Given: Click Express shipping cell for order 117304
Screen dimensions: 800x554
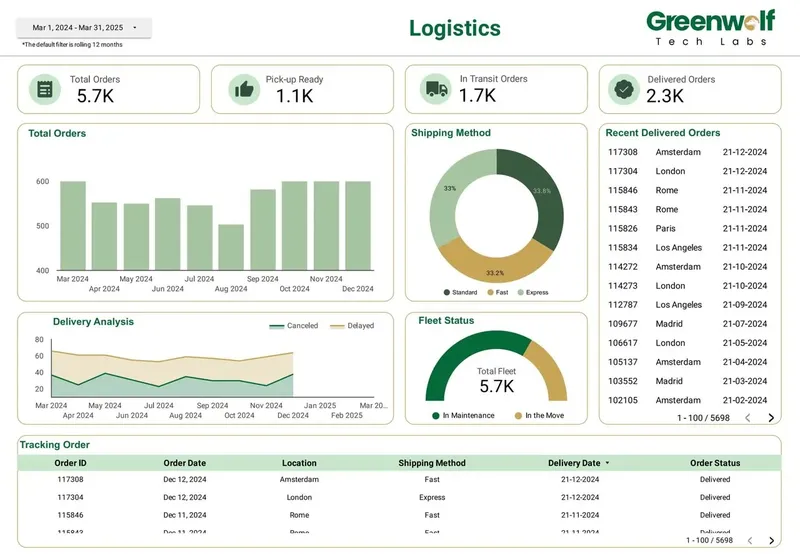Looking at the screenshot, I should coord(432,497).
